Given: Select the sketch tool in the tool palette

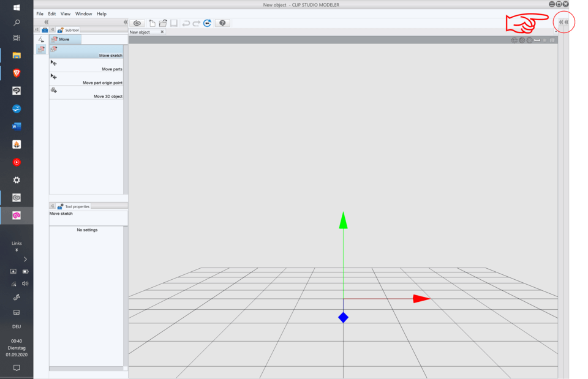Looking at the screenshot, I should coord(41,39).
